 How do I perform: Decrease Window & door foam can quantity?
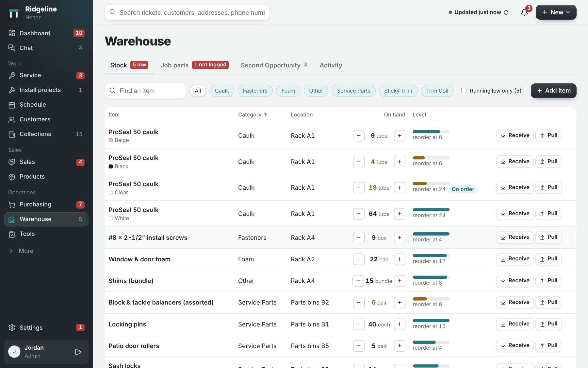pos(359,259)
